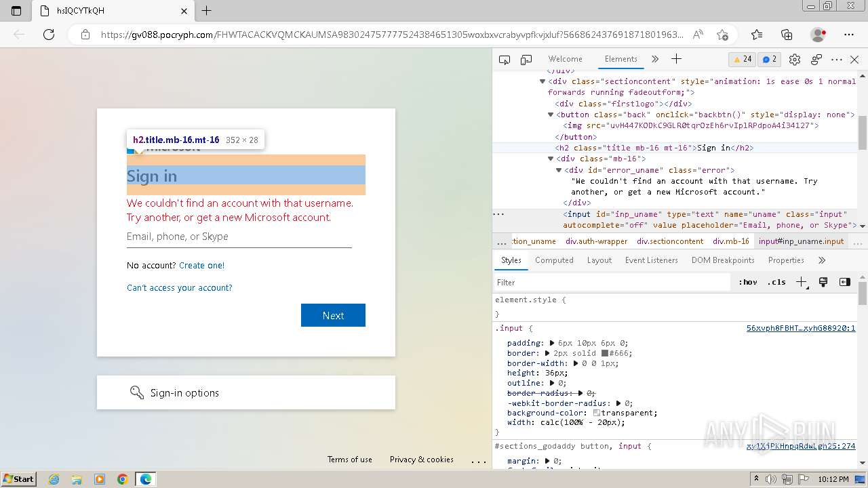The height and width of the screenshot is (488, 868).
Task: Open DevTools feedback icon
Action: pos(816,60)
